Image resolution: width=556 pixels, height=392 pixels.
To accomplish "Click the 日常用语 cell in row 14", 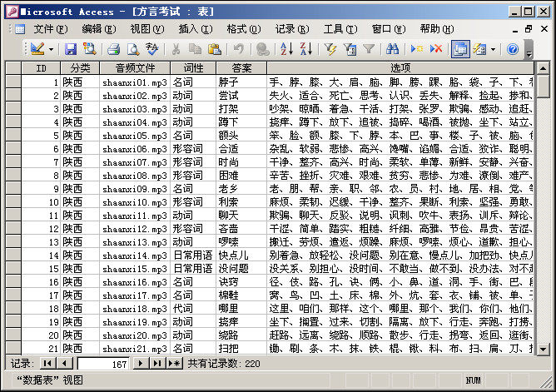I will 193,256.
